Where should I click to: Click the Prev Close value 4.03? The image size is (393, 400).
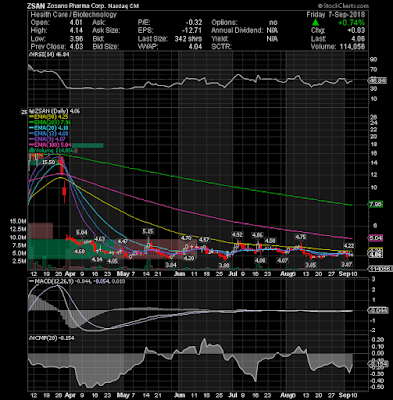(x=76, y=47)
